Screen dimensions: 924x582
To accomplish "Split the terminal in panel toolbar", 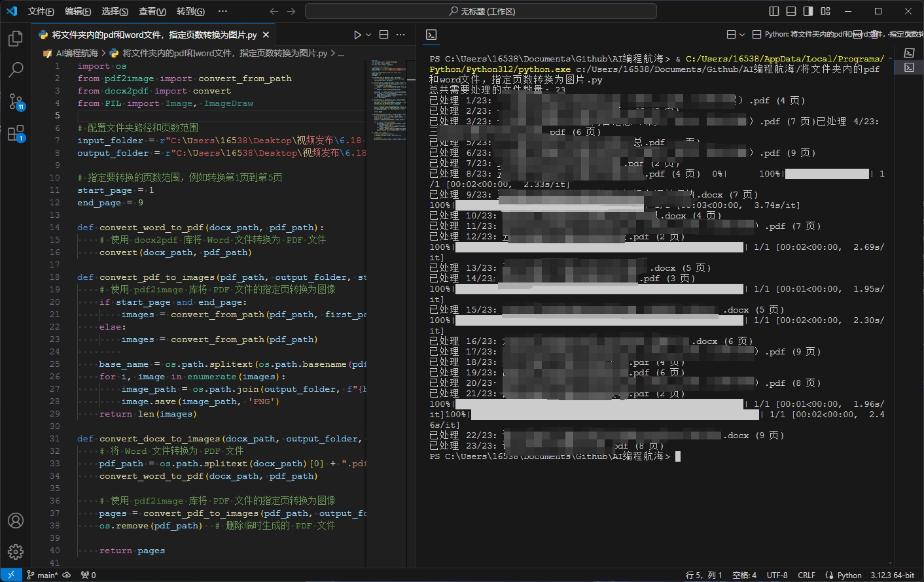I will click(x=732, y=34).
